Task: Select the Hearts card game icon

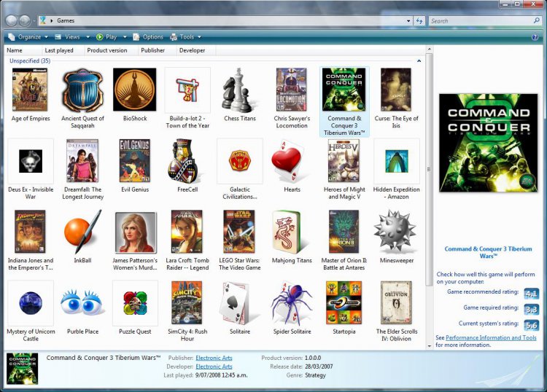Action: point(288,161)
